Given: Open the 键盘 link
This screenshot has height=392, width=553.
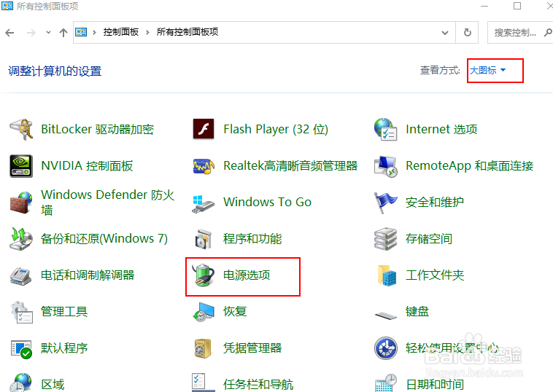Looking at the screenshot, I should (x=417, y=312).
